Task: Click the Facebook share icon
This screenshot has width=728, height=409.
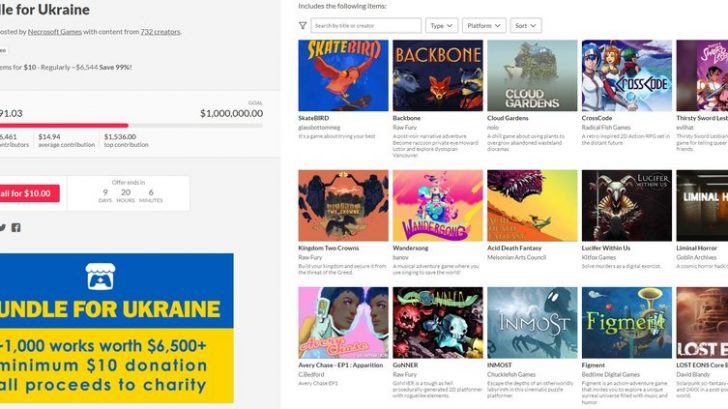Action: [x=16, y=227]
